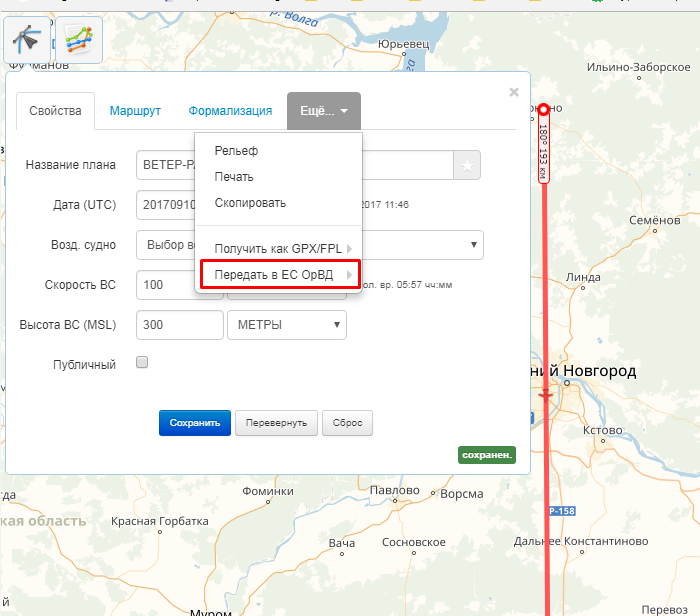Click the airplane marker on the route line
700x616 pixels.
point(545,395)
